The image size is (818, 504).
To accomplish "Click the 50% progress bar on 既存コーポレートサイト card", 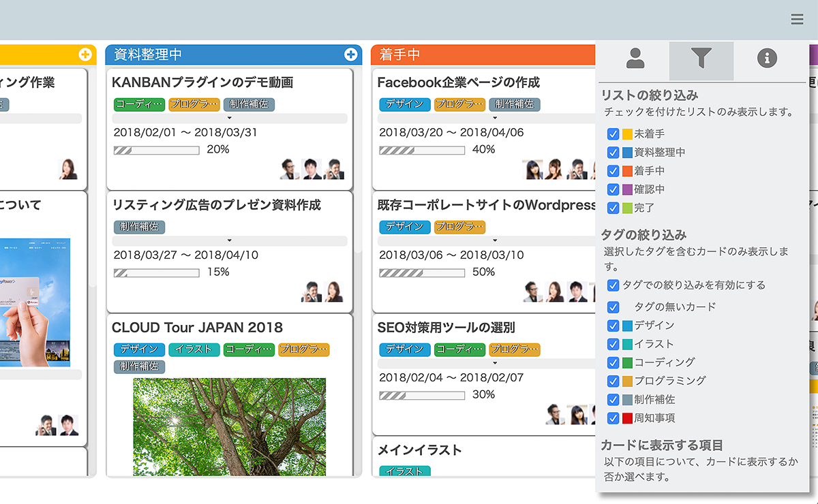I will click(x=422, y=272).
